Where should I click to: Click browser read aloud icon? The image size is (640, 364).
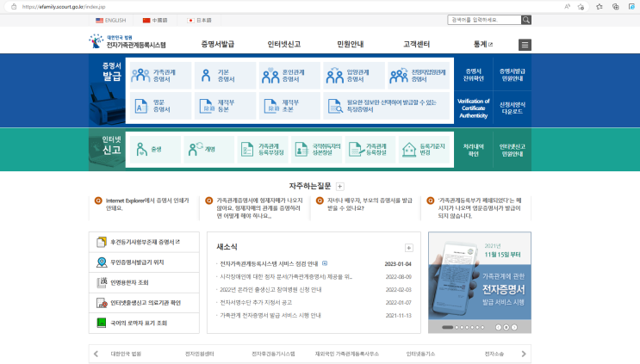(568, 7)
